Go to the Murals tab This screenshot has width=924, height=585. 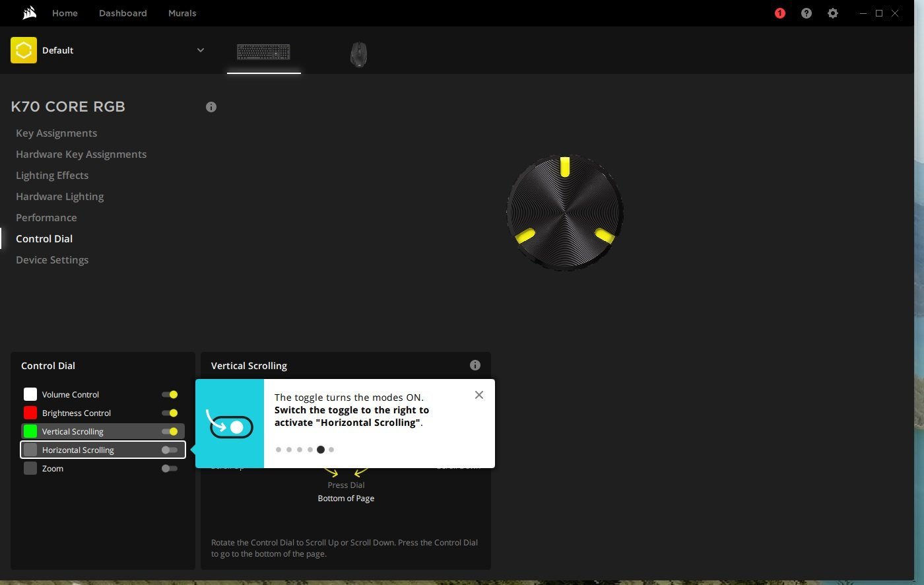click(182, 13)
